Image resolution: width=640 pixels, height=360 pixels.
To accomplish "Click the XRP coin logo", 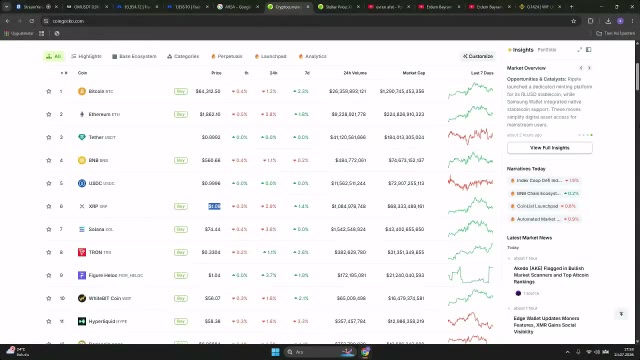I will [82, 206].
